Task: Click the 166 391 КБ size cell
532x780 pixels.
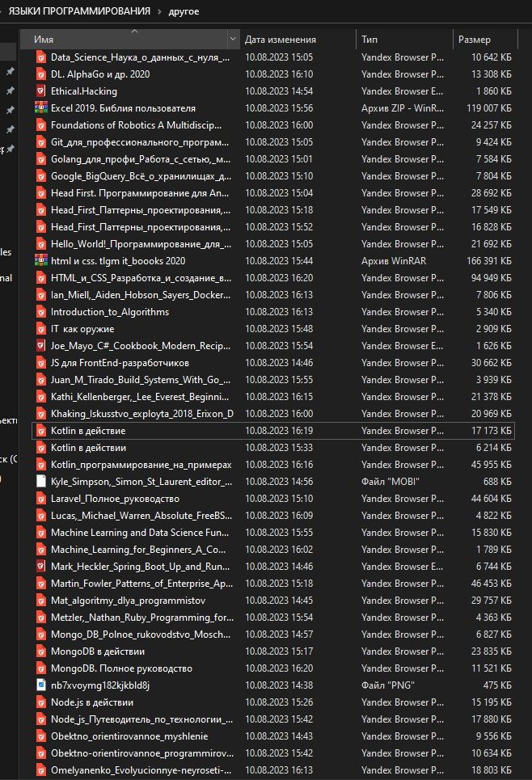Action: (x=488, y=260)
